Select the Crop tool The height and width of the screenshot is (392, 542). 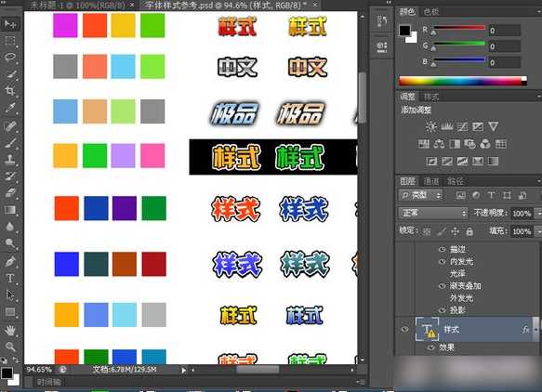(10, 91)
